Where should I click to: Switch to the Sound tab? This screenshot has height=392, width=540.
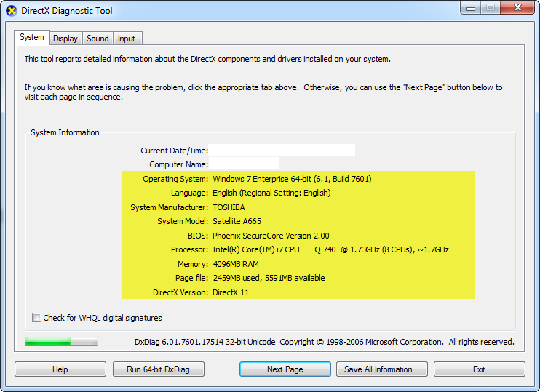pyautogui.click(x=98, y=39)
